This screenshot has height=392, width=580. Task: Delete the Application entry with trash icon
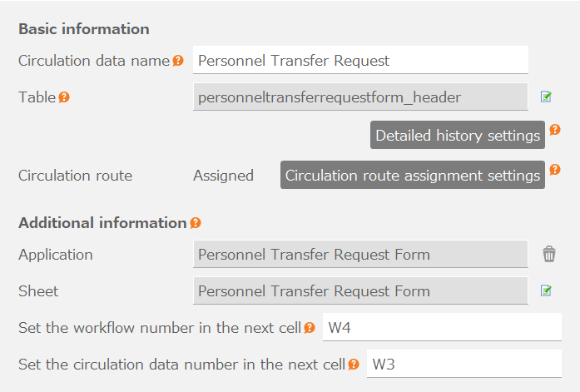click(x=548, y=255)
